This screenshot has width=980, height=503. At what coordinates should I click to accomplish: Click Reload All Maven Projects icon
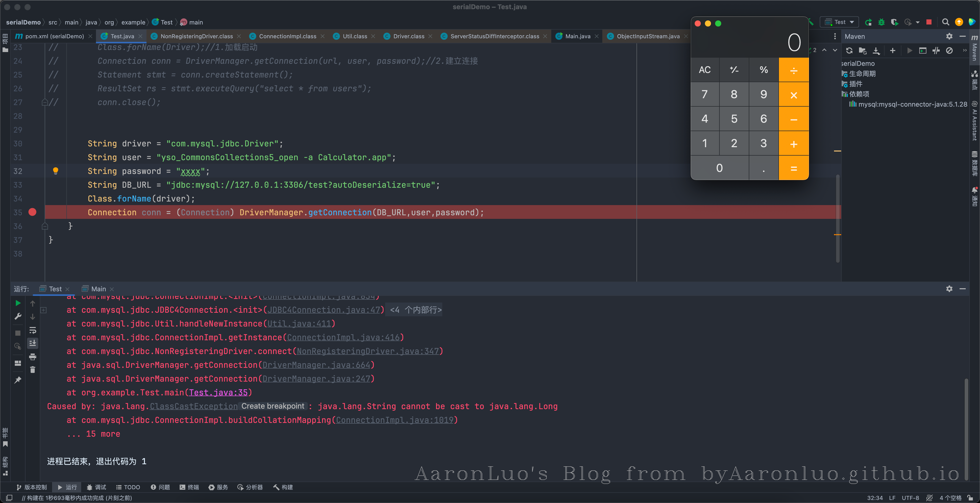(849, 51)
